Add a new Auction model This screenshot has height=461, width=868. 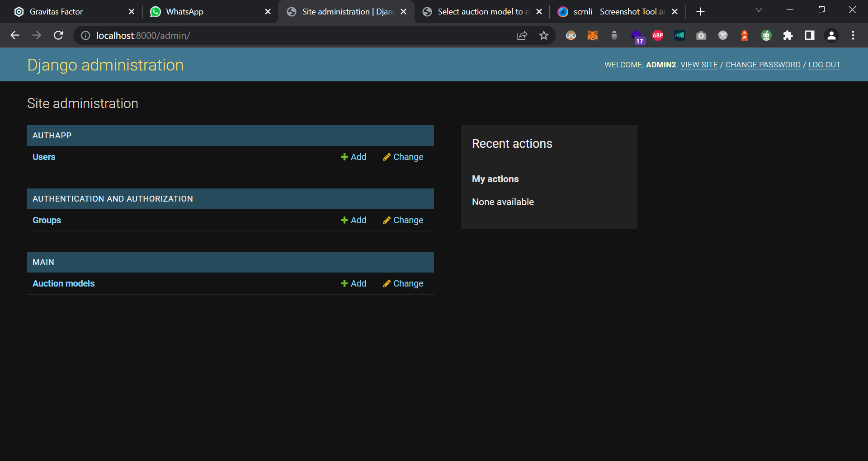[x=354, y=283]
